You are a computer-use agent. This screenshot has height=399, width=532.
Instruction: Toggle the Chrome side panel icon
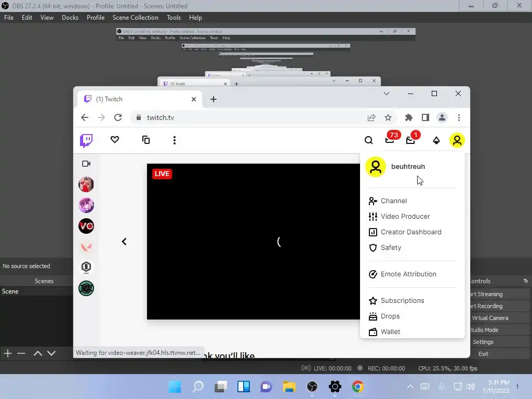click(425, 117)
